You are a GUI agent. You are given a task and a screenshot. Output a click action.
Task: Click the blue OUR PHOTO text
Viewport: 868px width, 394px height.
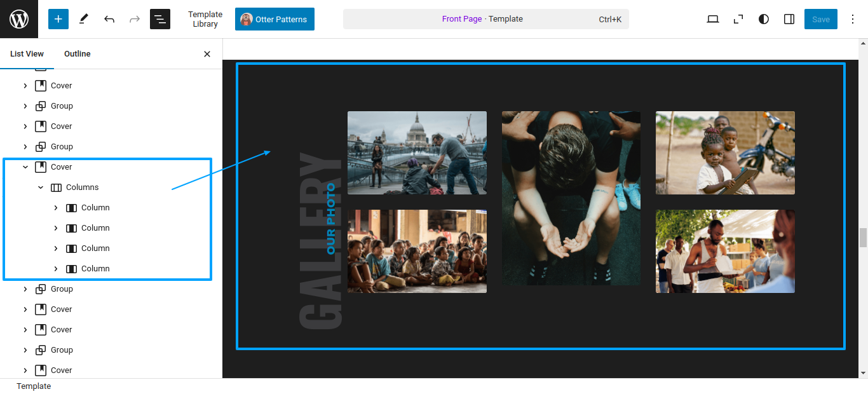tap(330, 219)
